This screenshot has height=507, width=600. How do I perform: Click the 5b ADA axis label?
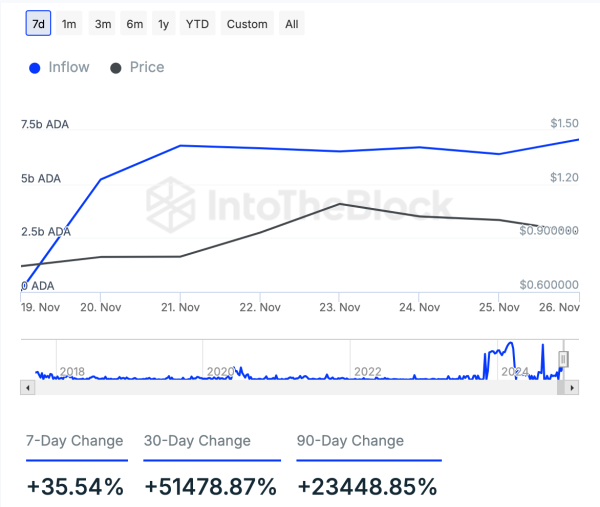pos(41,179)
